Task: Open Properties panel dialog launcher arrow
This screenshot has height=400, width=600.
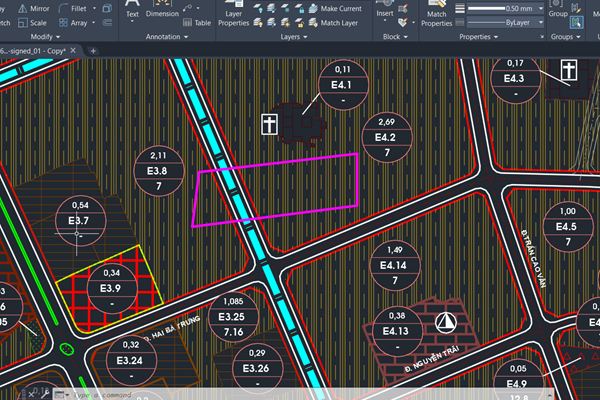Action: (x=542, y=37)
